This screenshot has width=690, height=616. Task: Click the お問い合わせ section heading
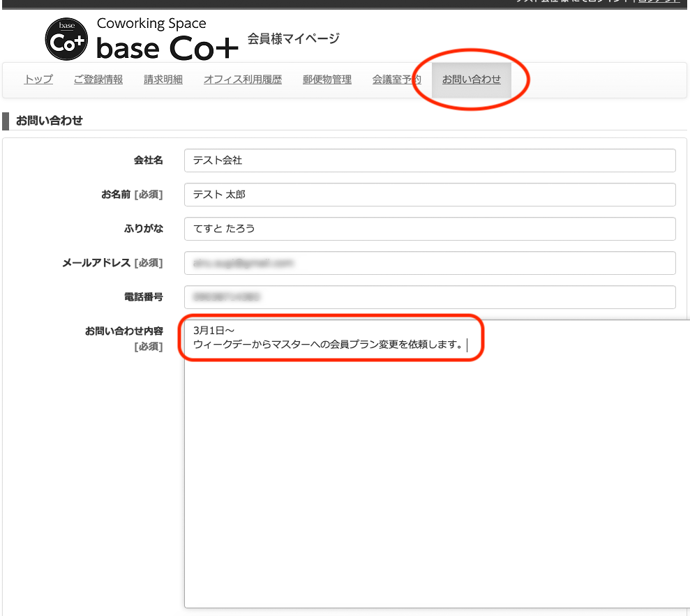pos(50,121)
